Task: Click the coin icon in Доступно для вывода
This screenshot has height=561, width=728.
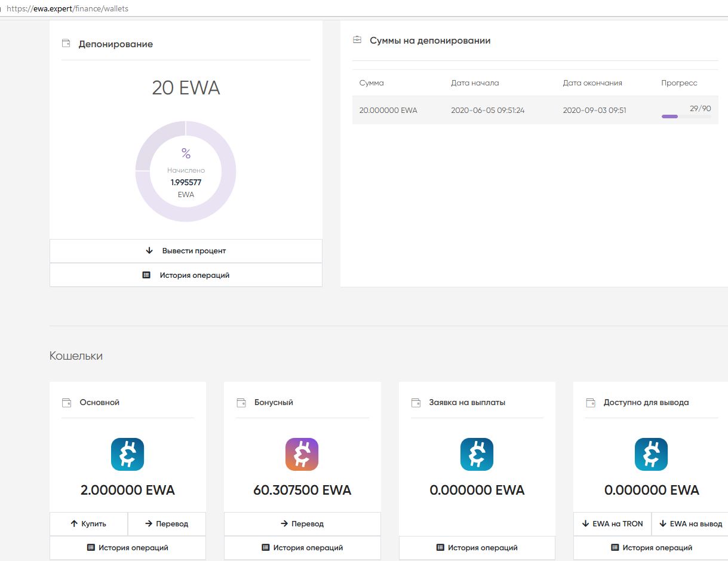Action: tap(651, 454)
